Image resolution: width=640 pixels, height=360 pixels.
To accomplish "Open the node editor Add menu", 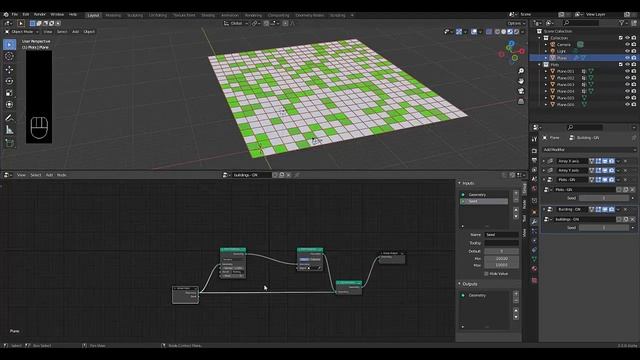I will 49,175.
